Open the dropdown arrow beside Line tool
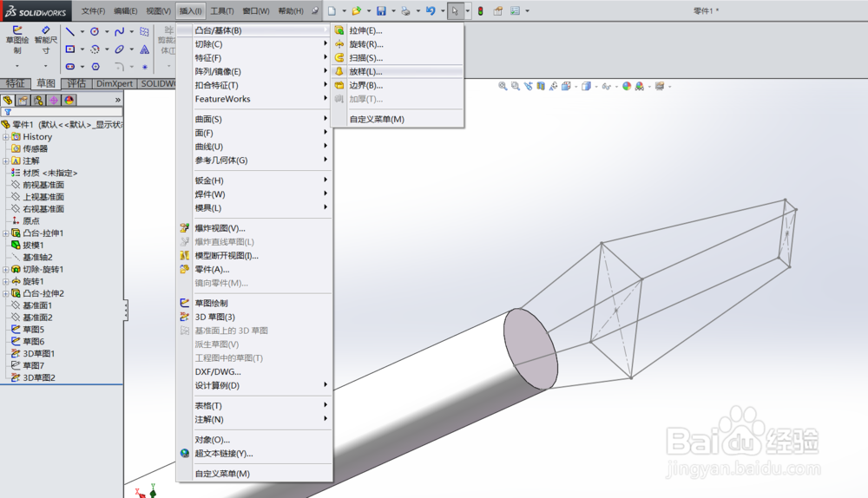This screenshot has width=868, height=498. (82, 31)
